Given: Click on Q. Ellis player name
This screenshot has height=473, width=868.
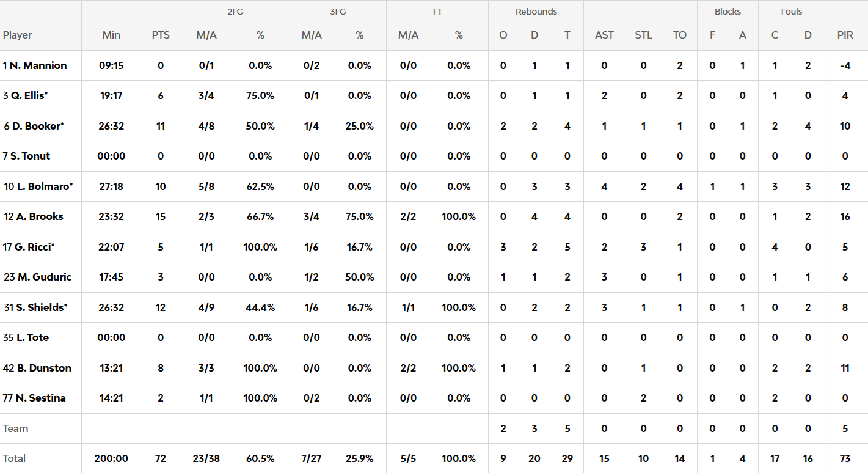Looking at the screenshot, I should [27, 95].
